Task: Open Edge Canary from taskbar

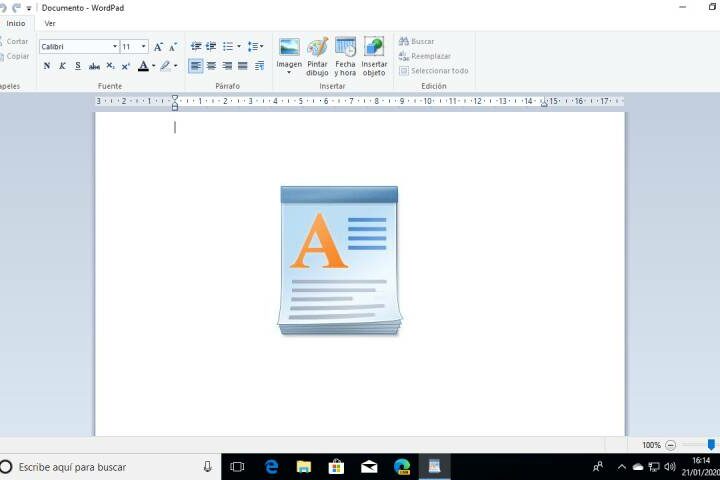Action: click(402, 467)
